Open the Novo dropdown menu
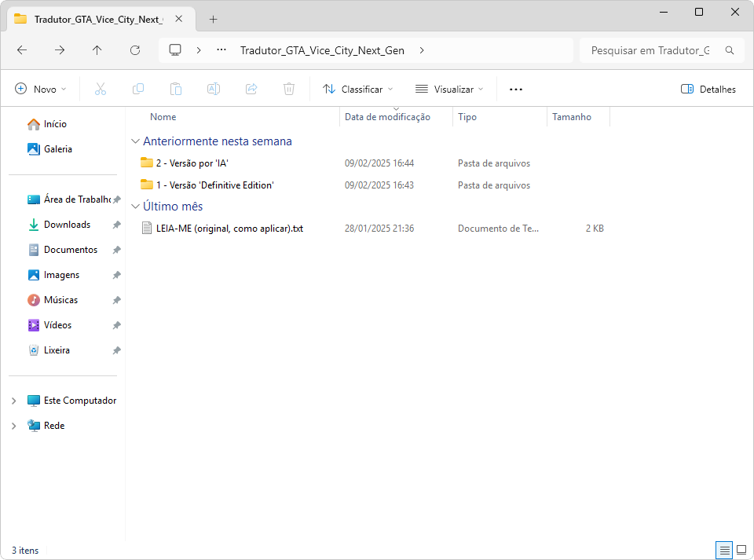 click(x=41, y=89)
